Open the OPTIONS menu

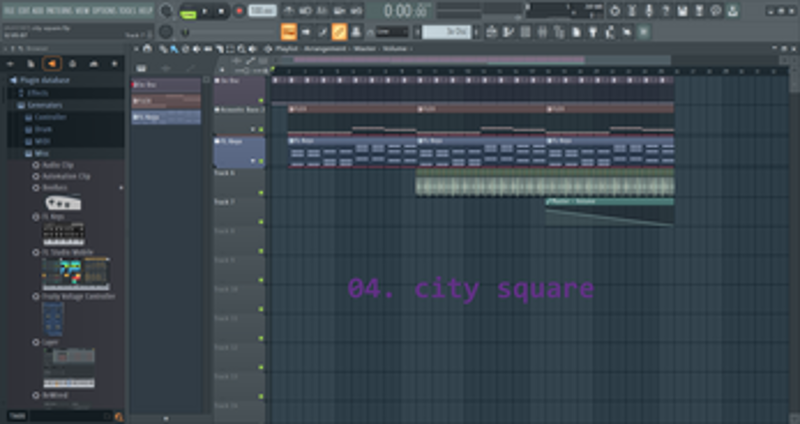point(104,10)
